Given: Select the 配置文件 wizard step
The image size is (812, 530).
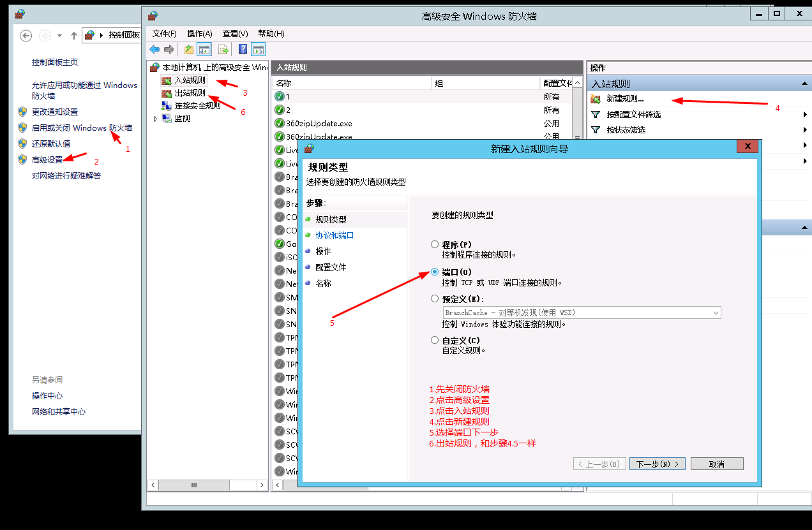Looking at the screenshot, I should tap(331, 267).
